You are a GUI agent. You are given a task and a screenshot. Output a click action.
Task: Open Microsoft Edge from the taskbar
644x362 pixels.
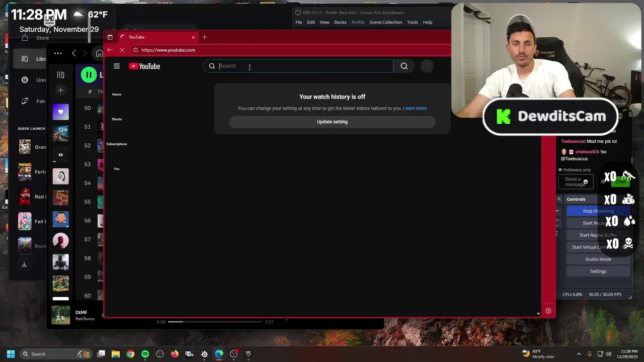[219, 354]
